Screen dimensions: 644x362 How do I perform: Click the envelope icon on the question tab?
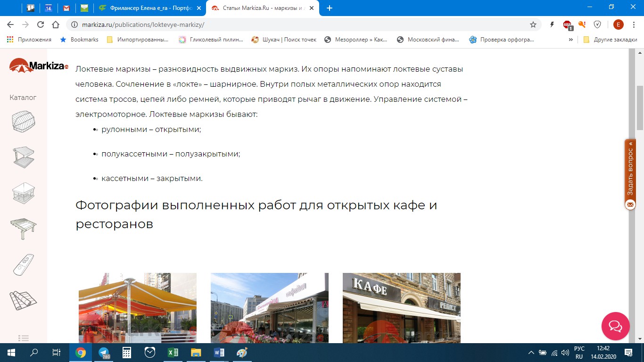tap(630, 205)
